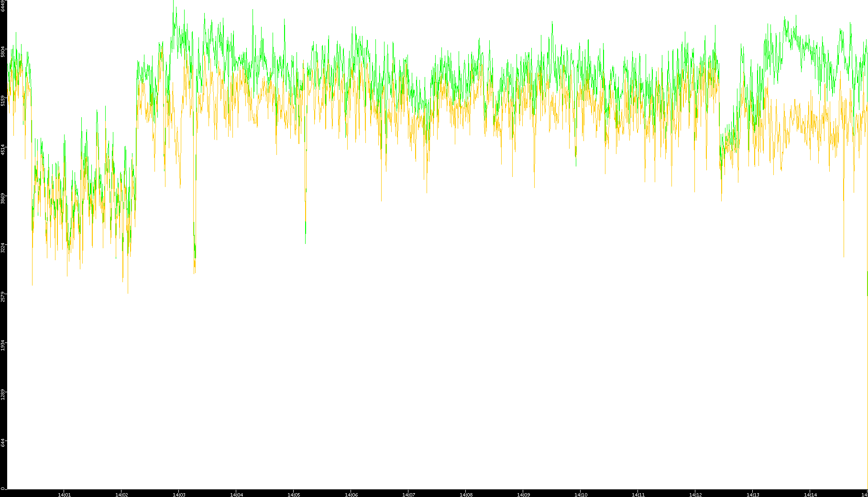Click the 14:03 time axis label

[179, 495]
